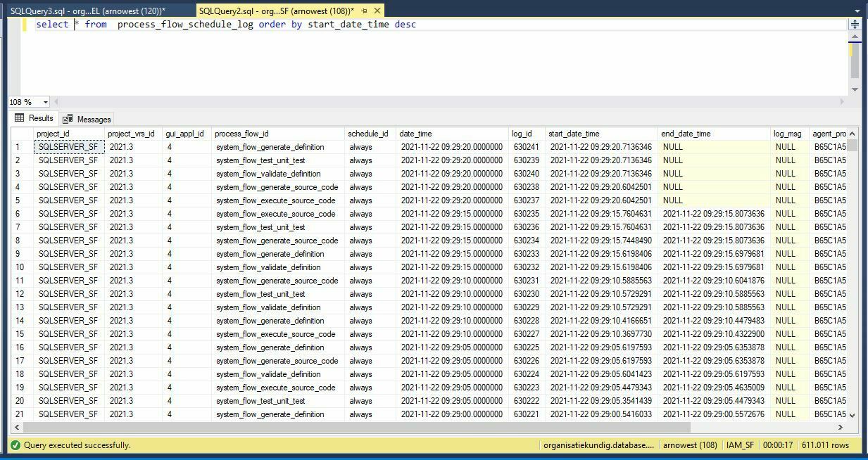Close the SQLQuery2.sql tab

378,11
